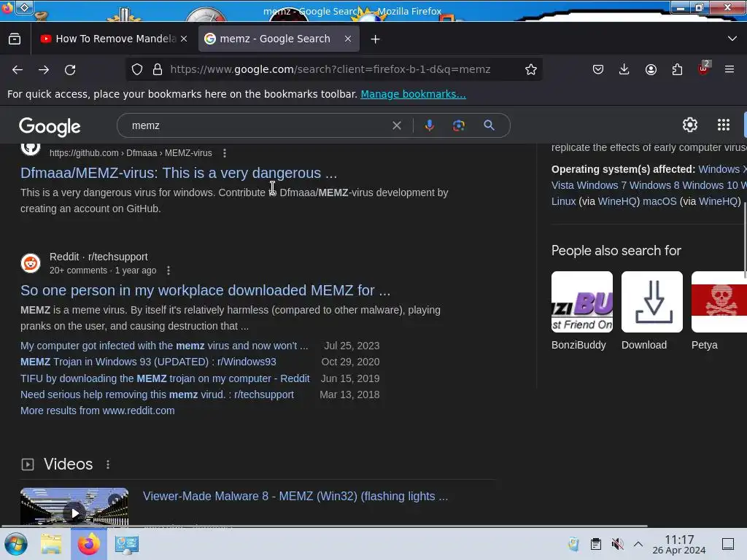This screenshot has height=560, width=747.
Task: Click into the Google search field
Action: coord(258,125)
